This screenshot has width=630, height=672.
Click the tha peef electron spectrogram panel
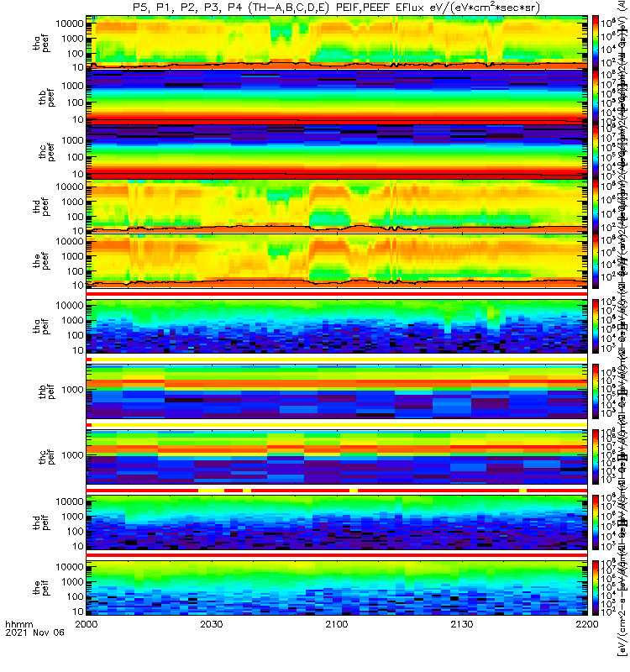click(337, 43)
